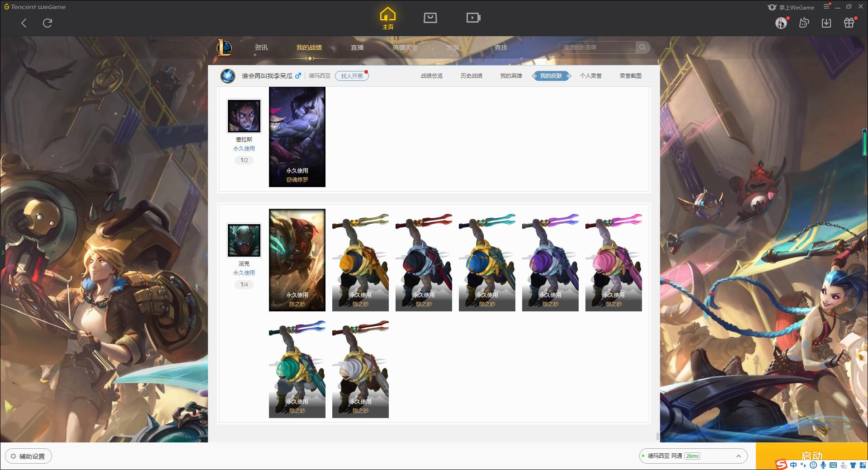Toggle Sogou Chinese/English 中 mode

coord(793,465)
